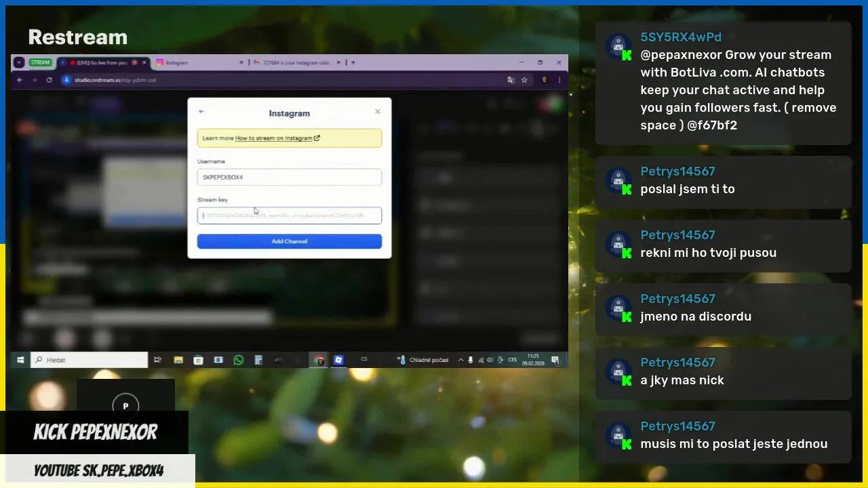
Task: Click the KICK PEPEXNEXOR label
Action: pos(96,432)
